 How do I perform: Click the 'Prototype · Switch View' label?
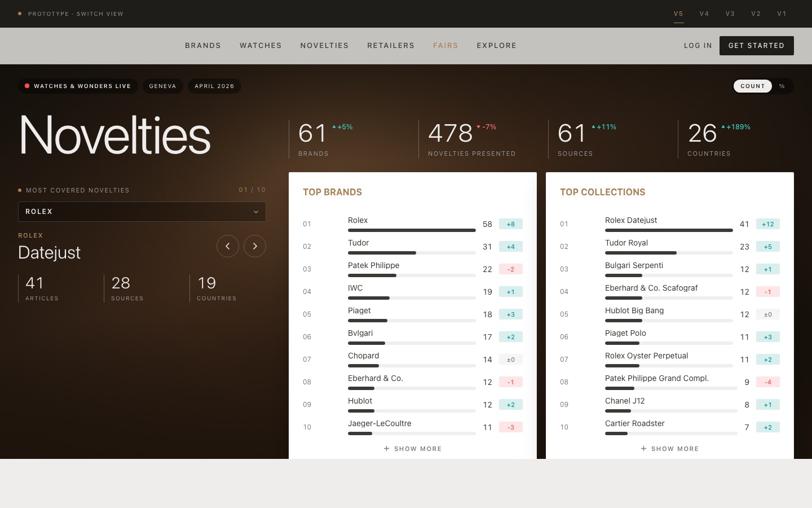pyautogui.click(x=76, y=14)
